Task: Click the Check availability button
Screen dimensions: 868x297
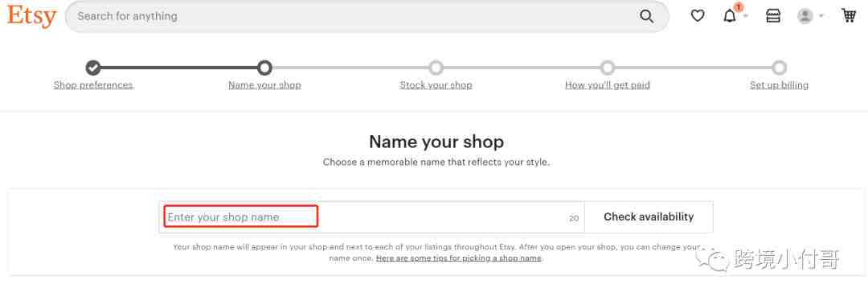Action: click(x=649, y=217)
